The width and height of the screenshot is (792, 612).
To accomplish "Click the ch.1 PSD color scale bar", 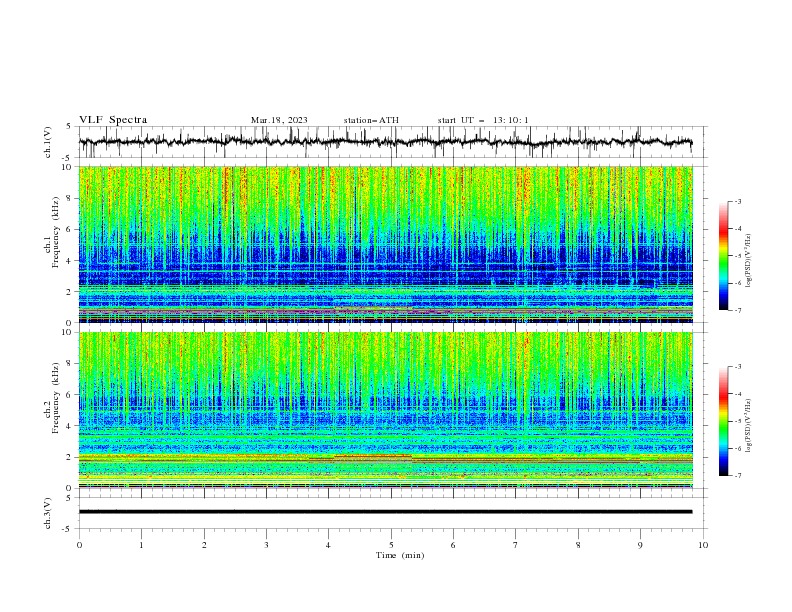I will coord(724,256).
